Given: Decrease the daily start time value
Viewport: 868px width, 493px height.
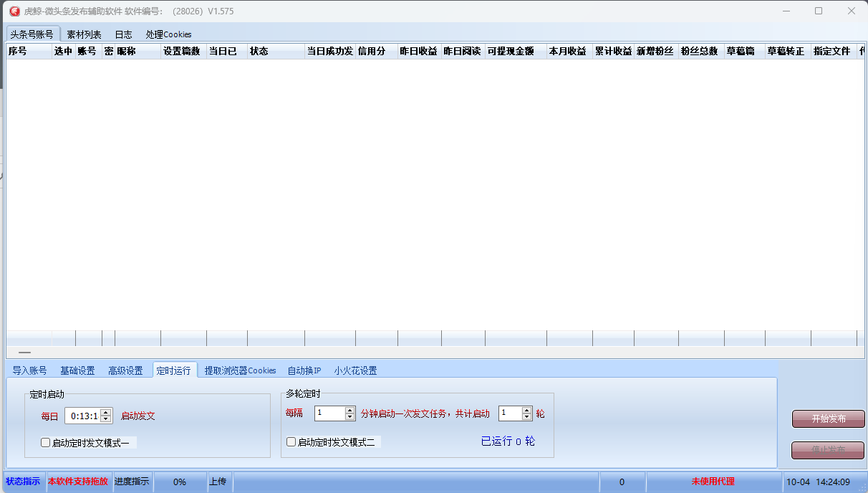Looking at the screenshot, I should point(106,419).
